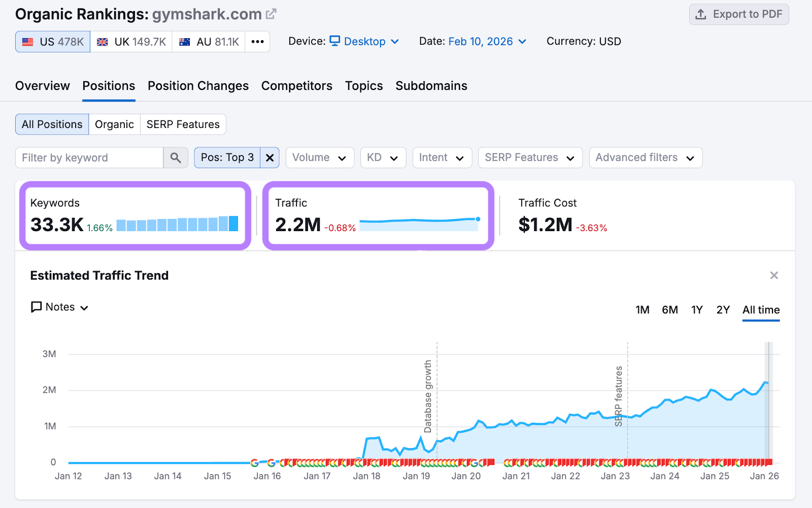Viewport: 812px width, 508px height.
Task: Open gymshark.com external link icon
Action: pos(272,14)
